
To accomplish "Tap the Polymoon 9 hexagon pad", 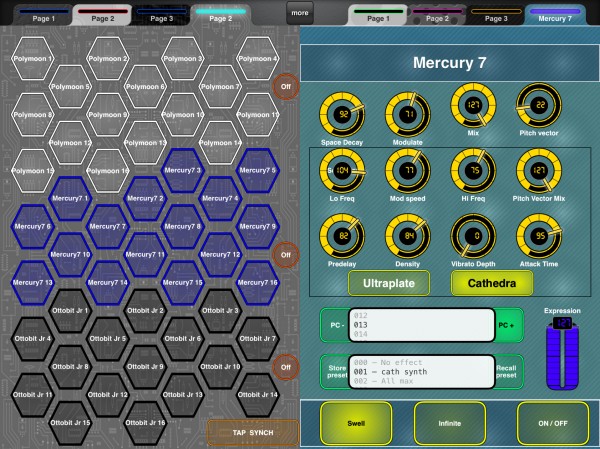I will (108, 114).
